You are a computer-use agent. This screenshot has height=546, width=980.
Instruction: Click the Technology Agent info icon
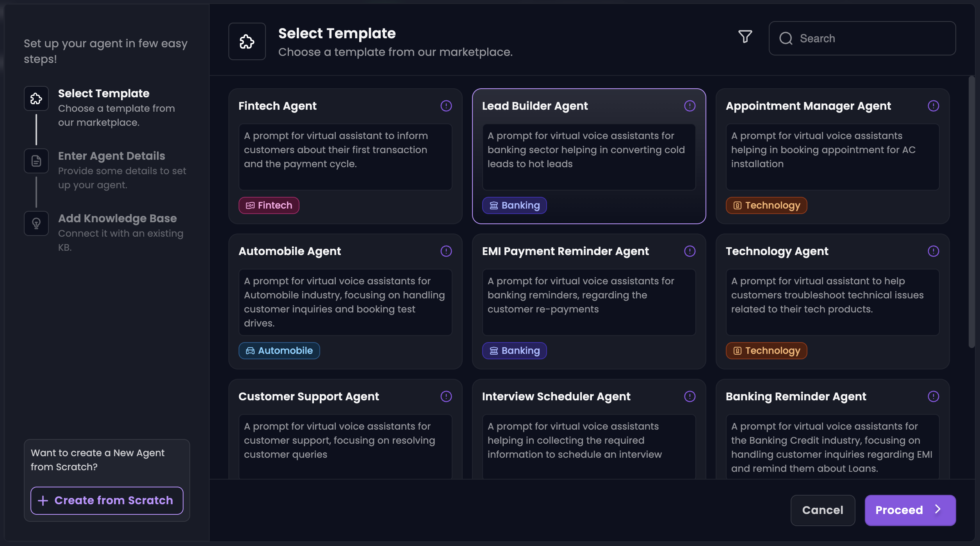(x=933, y=251)
